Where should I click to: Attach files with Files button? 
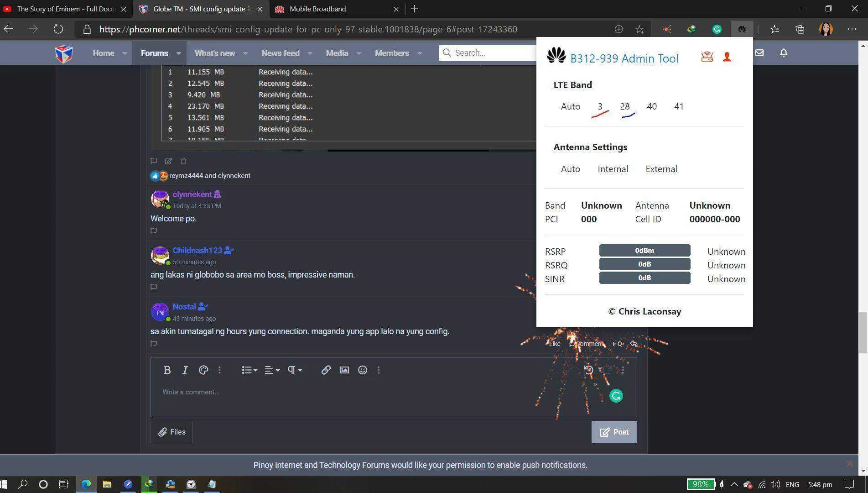(x=172, y=432)
